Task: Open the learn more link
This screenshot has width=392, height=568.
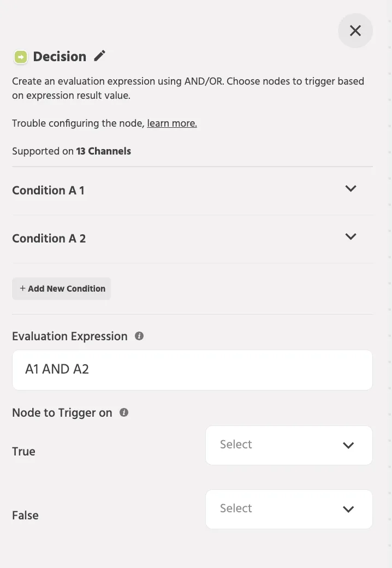Action: (x=172, y=123)
